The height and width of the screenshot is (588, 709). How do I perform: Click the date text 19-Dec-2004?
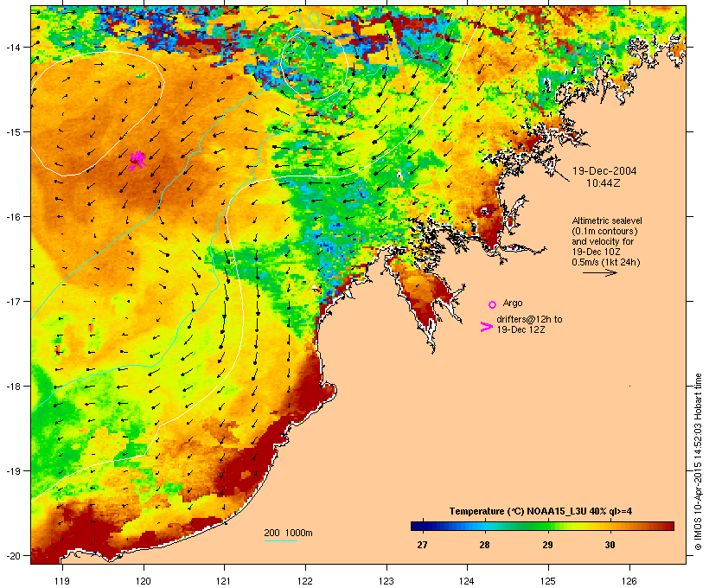tap(604, 171)
